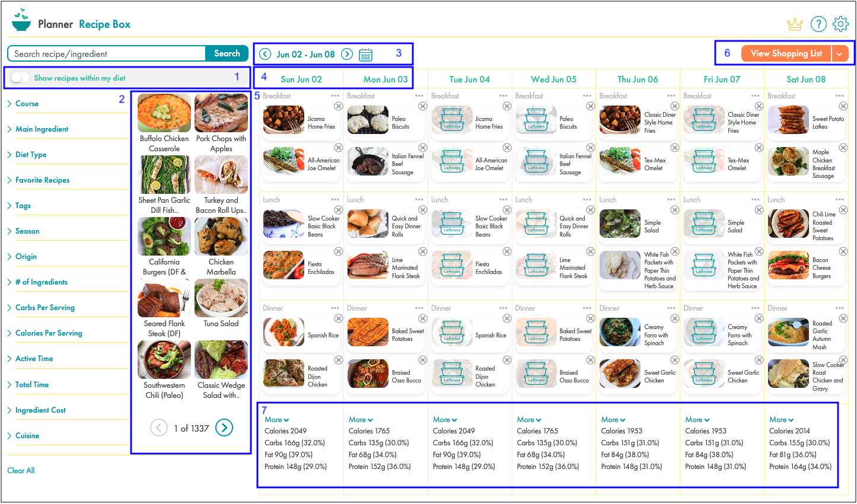
Task: Go to next recipe results page
Action: (x=224, y=428)
